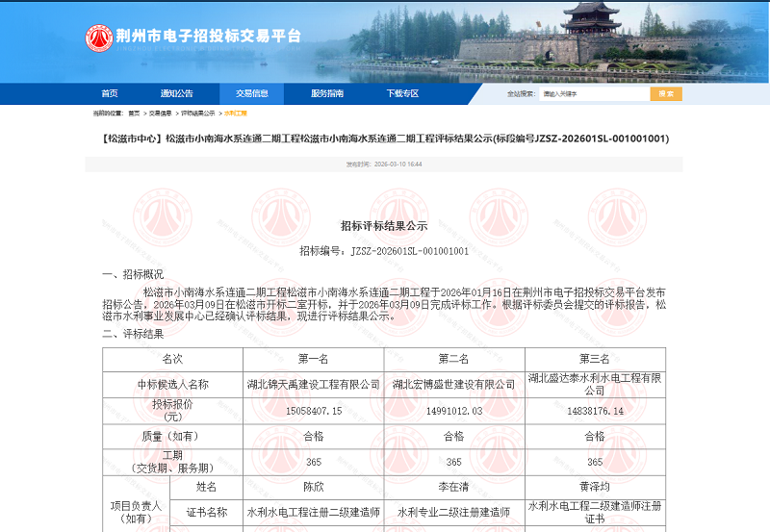
Task: Click the bid price 14838176.14 cell
Action: (x=595, y=412)
